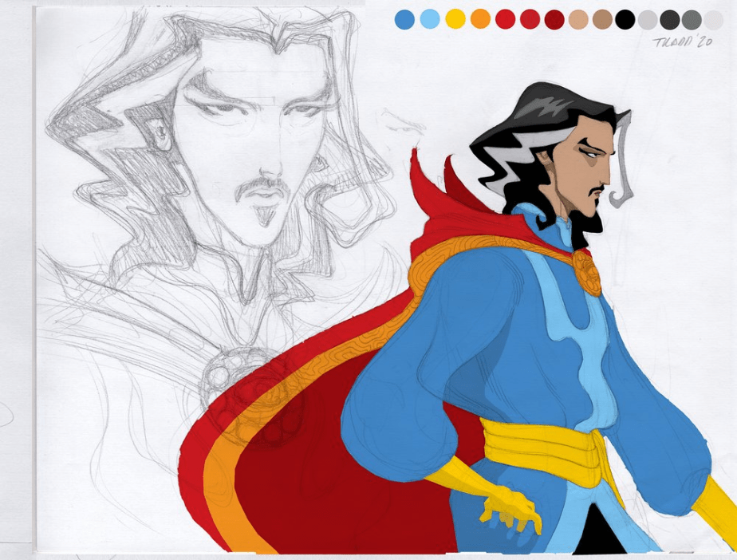The image size is (737, 560).
Task: Select the palest gray swatch at palette end
Action: point(713,19)
